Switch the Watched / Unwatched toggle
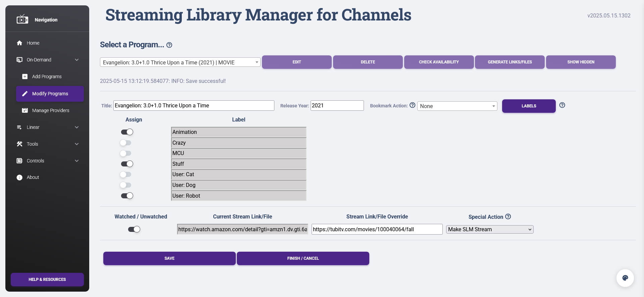644x297 pixels. coord(134,229)
